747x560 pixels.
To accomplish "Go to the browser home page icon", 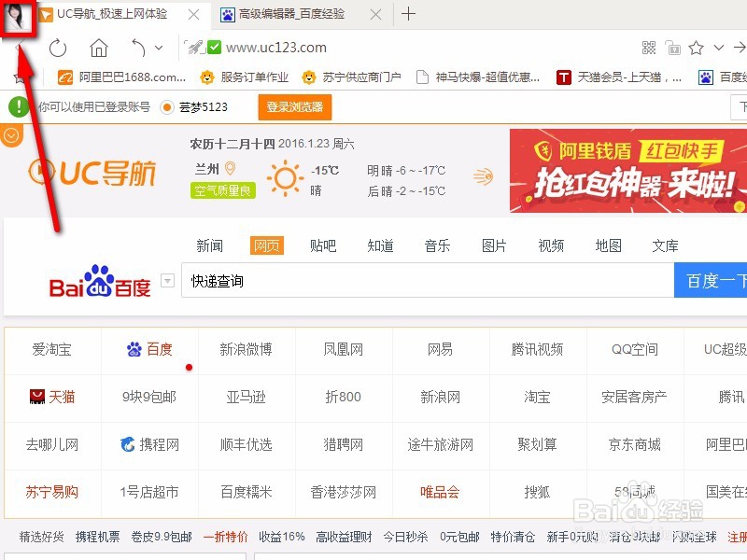I will pos(99,48).
